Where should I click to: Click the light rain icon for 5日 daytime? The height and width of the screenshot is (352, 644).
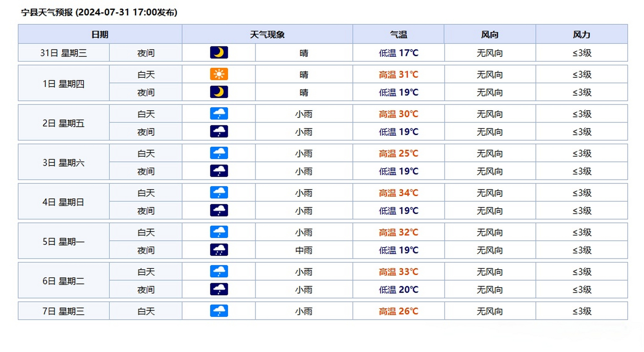[x=219, y=232]
